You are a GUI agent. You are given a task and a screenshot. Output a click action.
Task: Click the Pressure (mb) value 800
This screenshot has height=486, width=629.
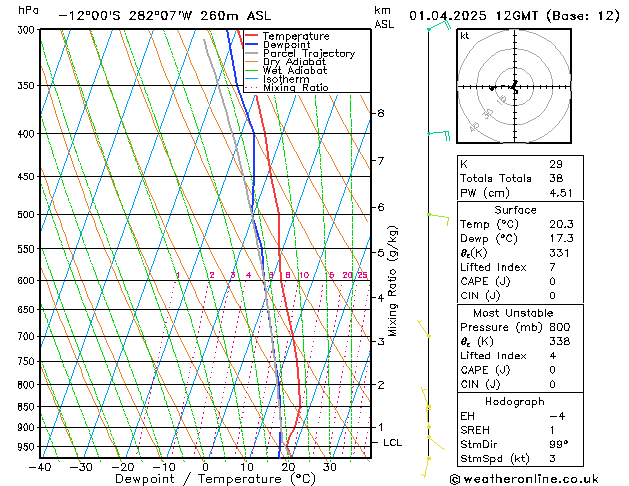560,327
